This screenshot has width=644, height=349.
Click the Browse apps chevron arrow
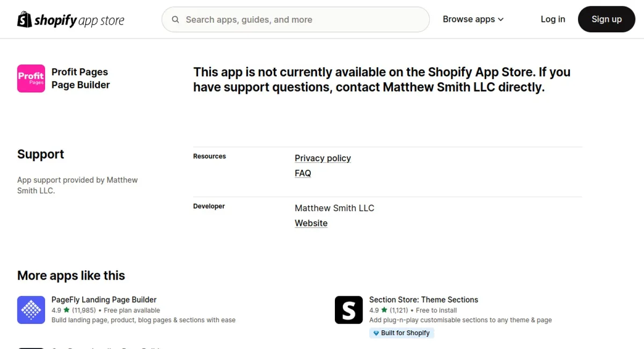tap(501, 20)
